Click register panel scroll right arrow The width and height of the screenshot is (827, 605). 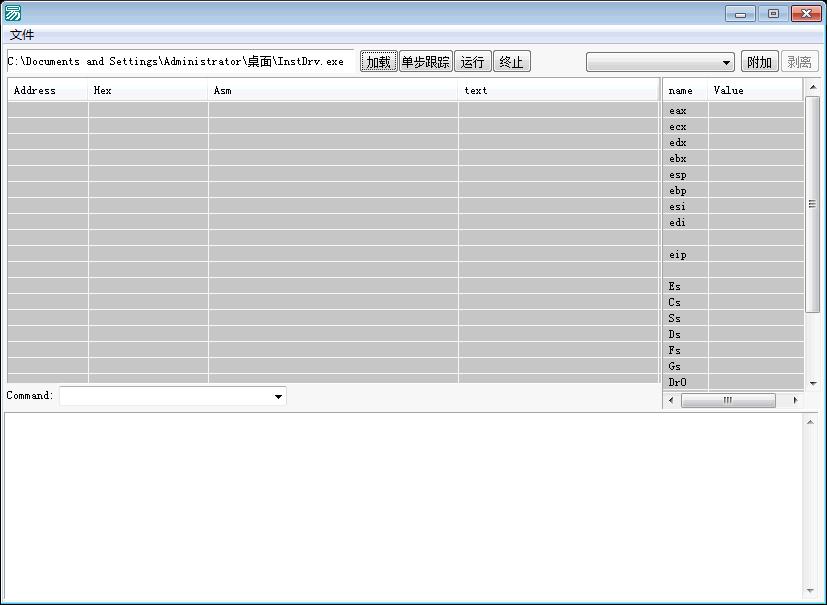(795, 400)
